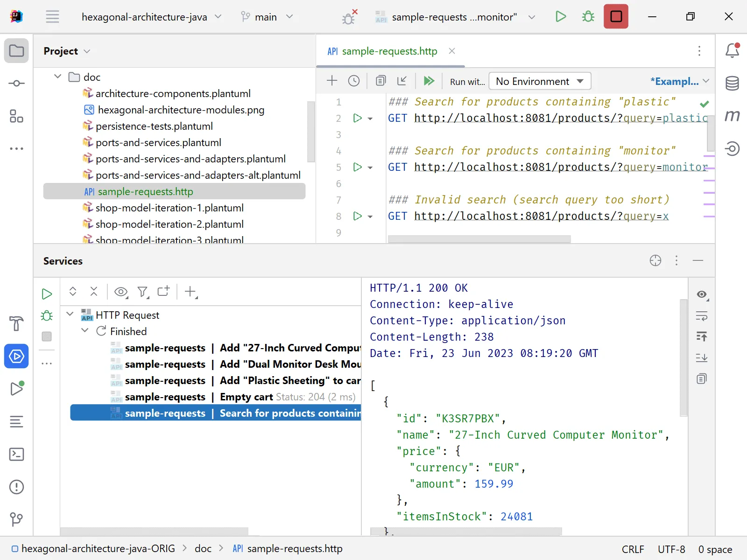Image resolution: width=747 pixels, height=560 pixels.
Task: Open the Project tool window folder icon
Action: [16, 50]
